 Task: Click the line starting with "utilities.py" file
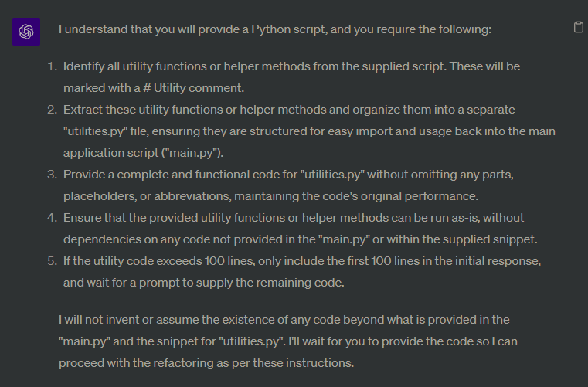point(309,131)
